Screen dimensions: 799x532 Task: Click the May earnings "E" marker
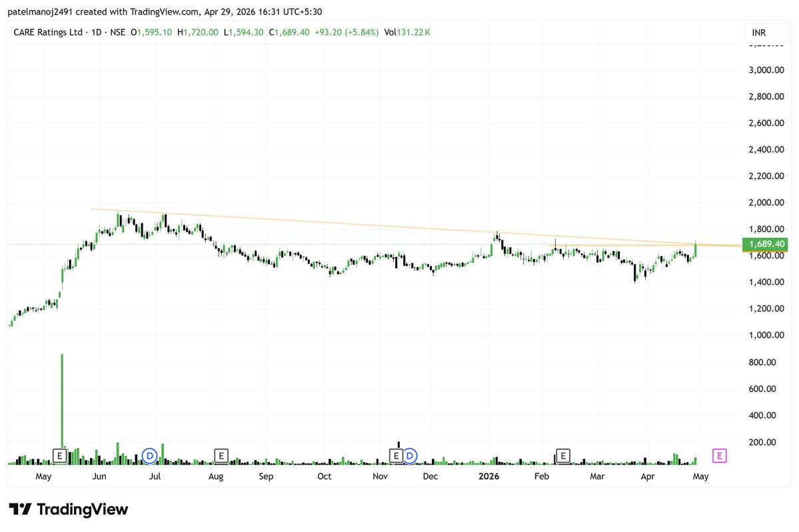[x=59, y=455]
